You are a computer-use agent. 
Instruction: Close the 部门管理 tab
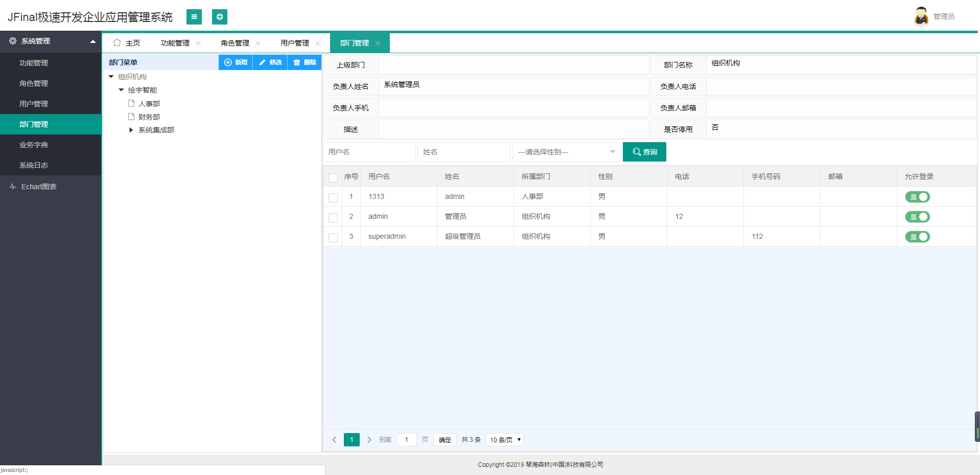pos(378,43)
